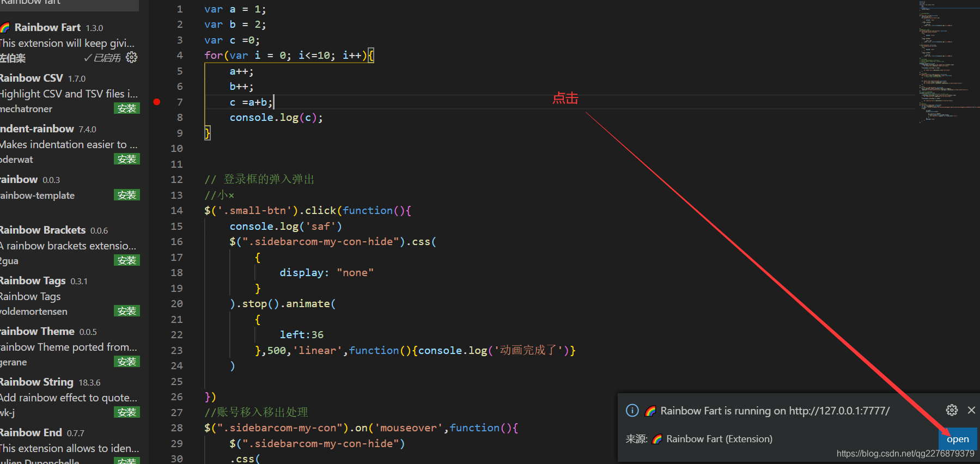This screenshot has height=464, width=980.
Task: Click the mechatroner publisher name
Action: click(x=26, y=109)
